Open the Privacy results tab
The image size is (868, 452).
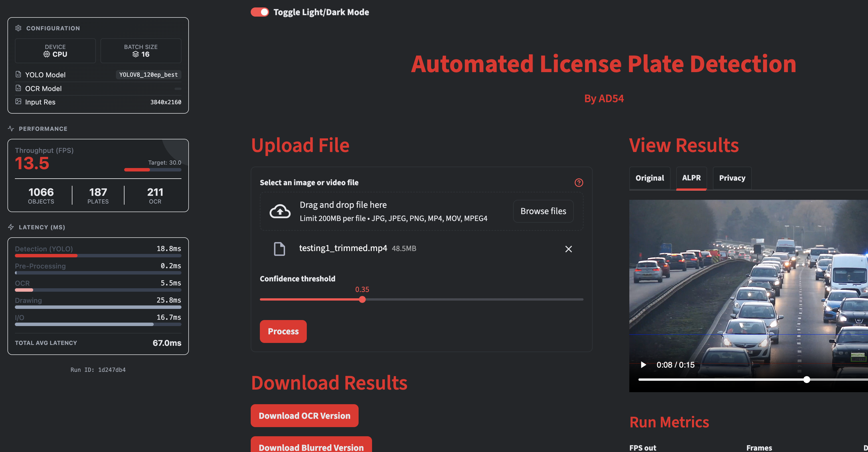[732, 178]
